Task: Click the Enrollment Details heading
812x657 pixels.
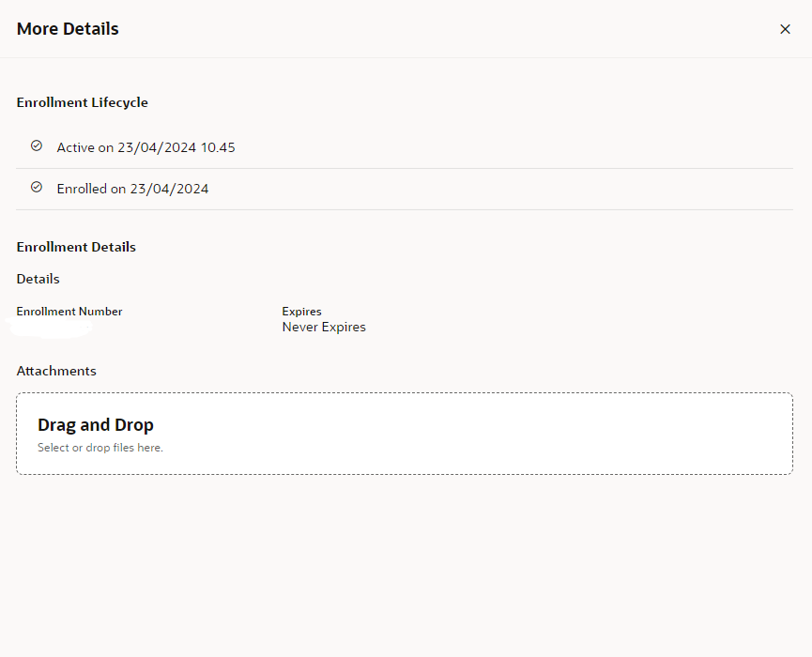Action: [x=76, y=247]
